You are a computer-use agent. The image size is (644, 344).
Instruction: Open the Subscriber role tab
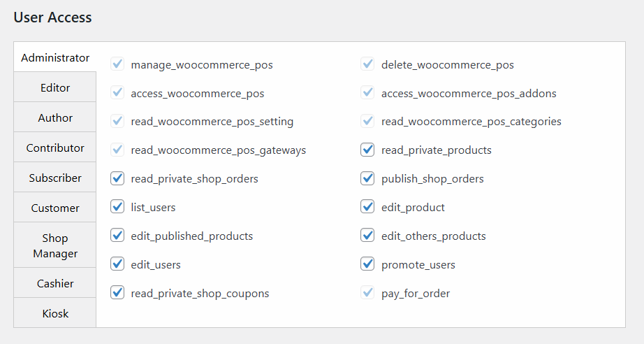pos(55,178)
